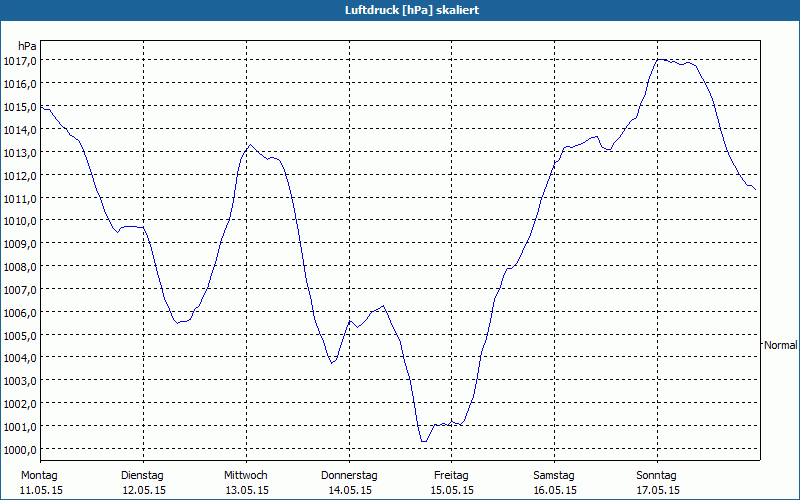Select the 1007,0 y-axis value

click(x=20, y=290)
